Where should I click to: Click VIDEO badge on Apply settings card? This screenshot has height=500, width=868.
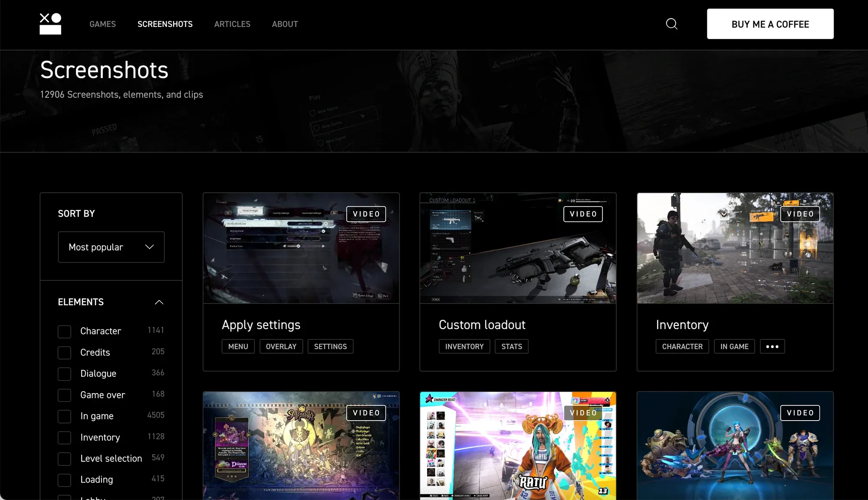[x=366, y=214]
